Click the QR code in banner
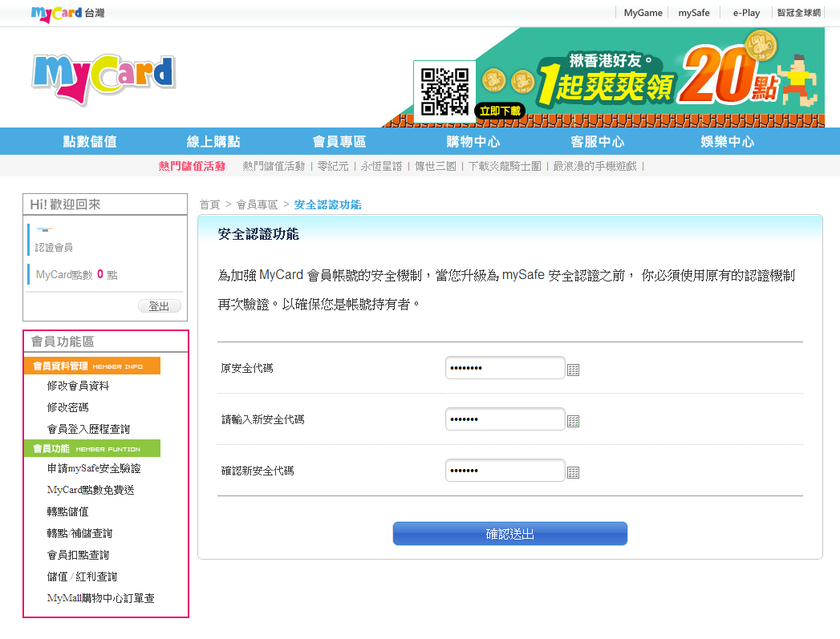This screenshot has width=840, height=639. click(444, 91)
